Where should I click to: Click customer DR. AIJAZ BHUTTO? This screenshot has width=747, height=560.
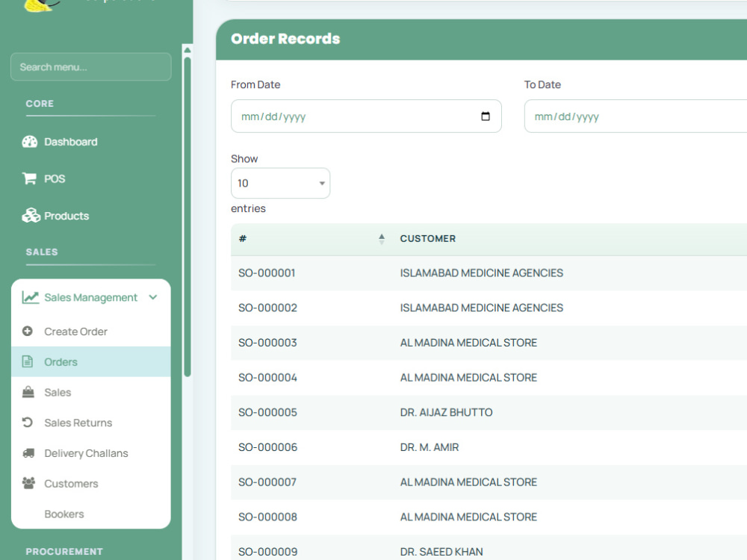447,412
